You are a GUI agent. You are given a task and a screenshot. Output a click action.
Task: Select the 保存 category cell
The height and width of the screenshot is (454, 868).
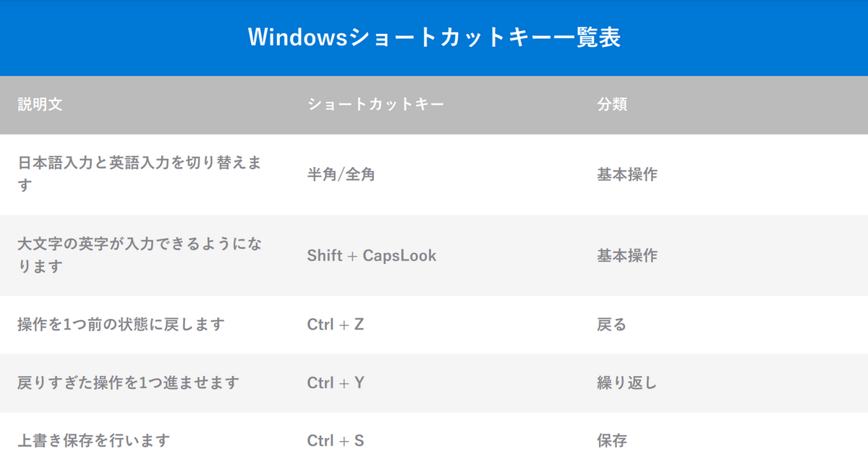coord(611,440)
